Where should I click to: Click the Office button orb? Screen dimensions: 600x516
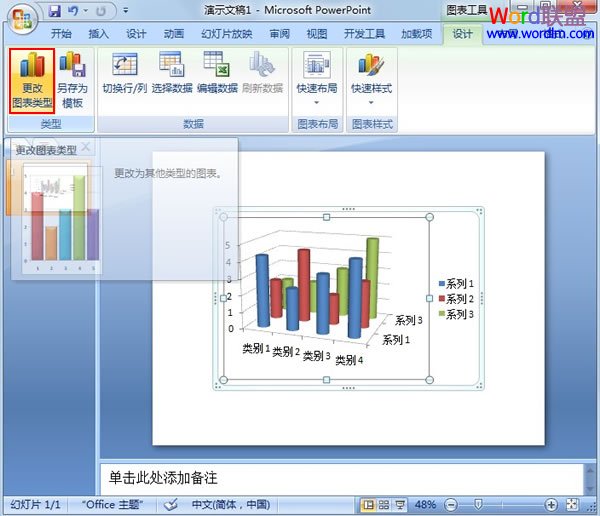tap(22, 19)
